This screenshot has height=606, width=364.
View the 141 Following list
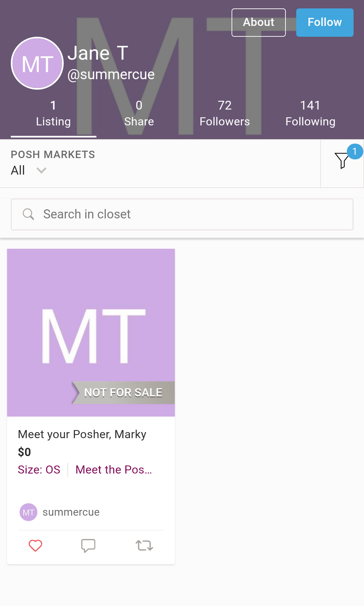point(310,114)
